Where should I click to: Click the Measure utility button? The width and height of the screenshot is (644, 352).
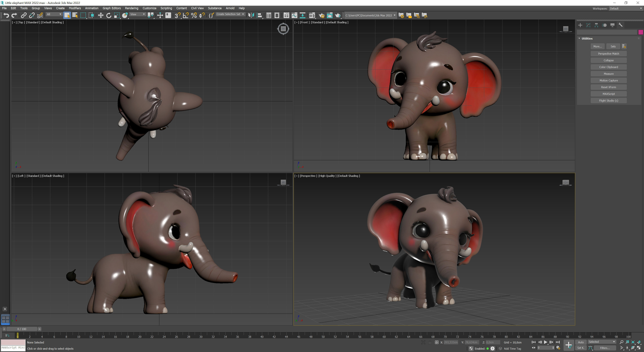click(608, 74)
